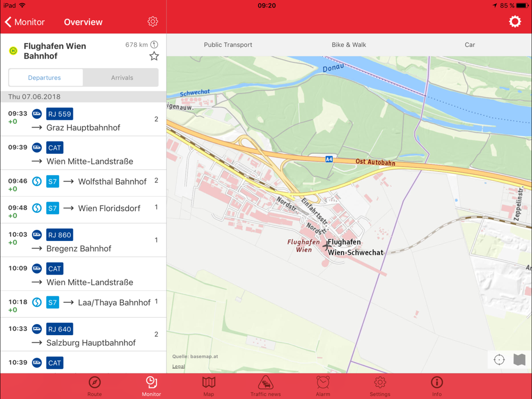This screenshot has width=532, height=399.
Task: Expand RJ 559 to Graz Hauptbahnhof departure
Action: click(x=83, y=119)
